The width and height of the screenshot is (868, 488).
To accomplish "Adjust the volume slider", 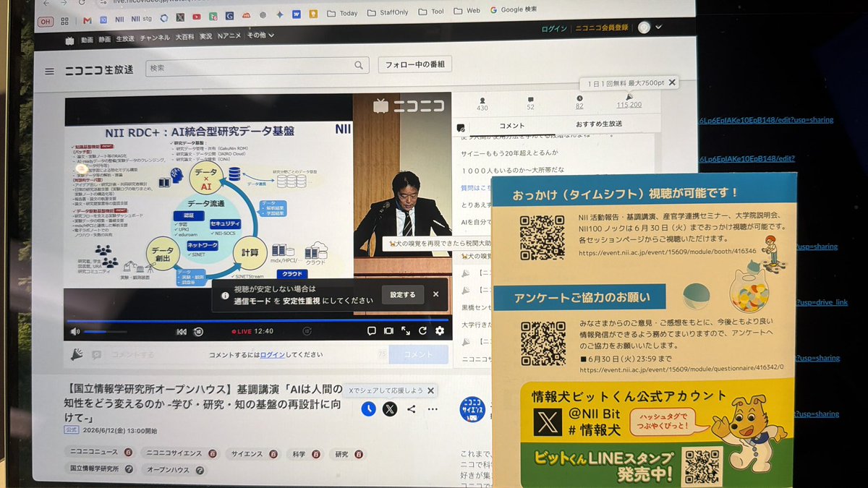I will pyautogui.click(x=105, y=332).
